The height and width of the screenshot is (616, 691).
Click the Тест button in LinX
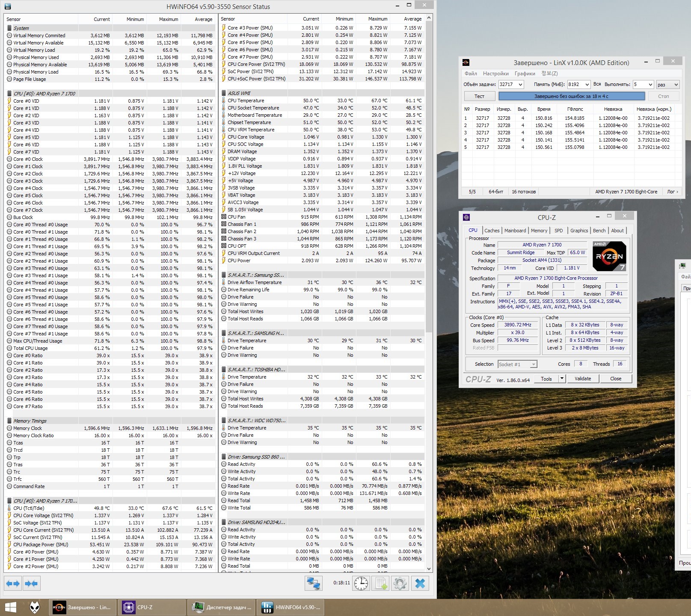coord(480,96)
